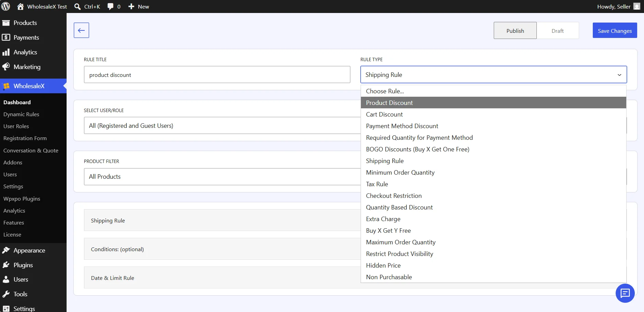Click the Plugins plug icon

6,265
